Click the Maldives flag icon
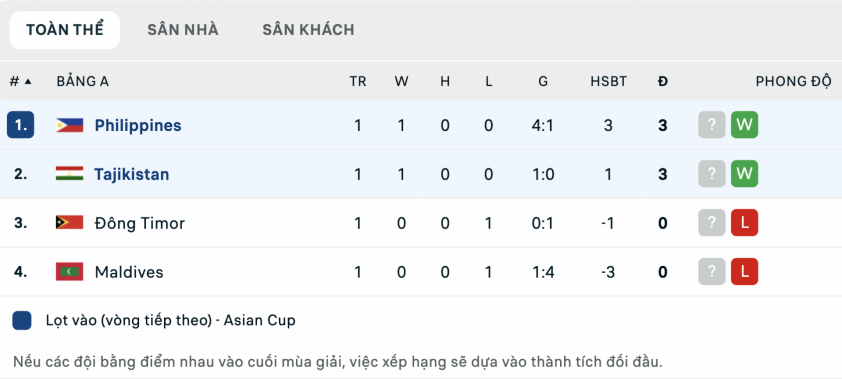 [69, 272]
